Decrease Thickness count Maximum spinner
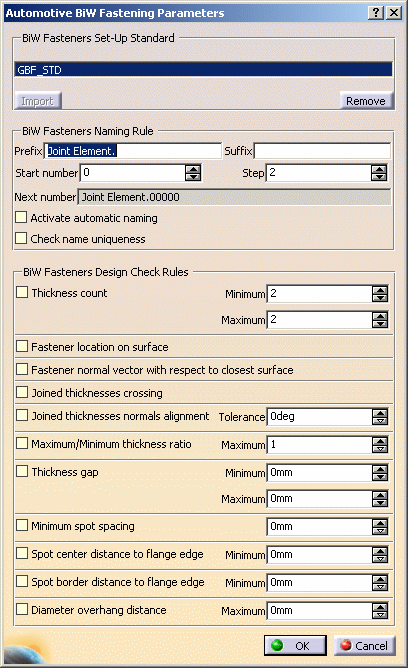This screenshot has height=668, width=408. (x=379, y=323)
